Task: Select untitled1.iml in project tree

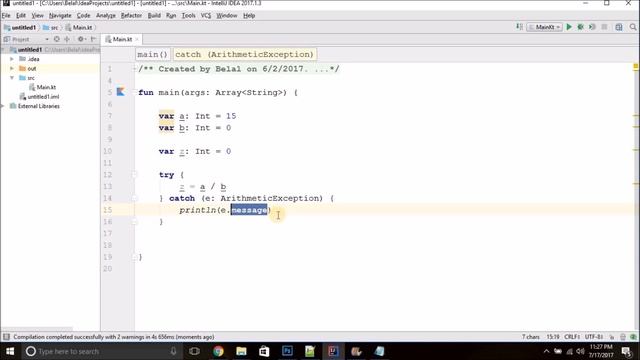Action: pyautogui.click(x=39, y=97)
